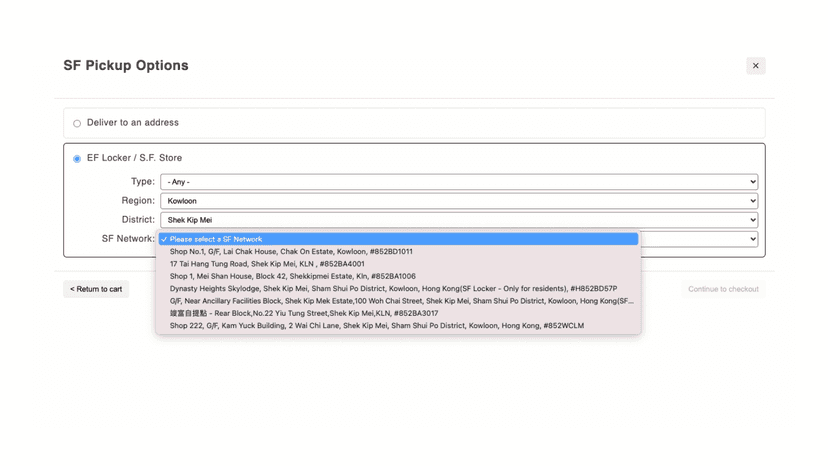Screen dimensions: 828x466
Task: Pick the 100 Woh Chai Street option
Action: click(398, 301)
